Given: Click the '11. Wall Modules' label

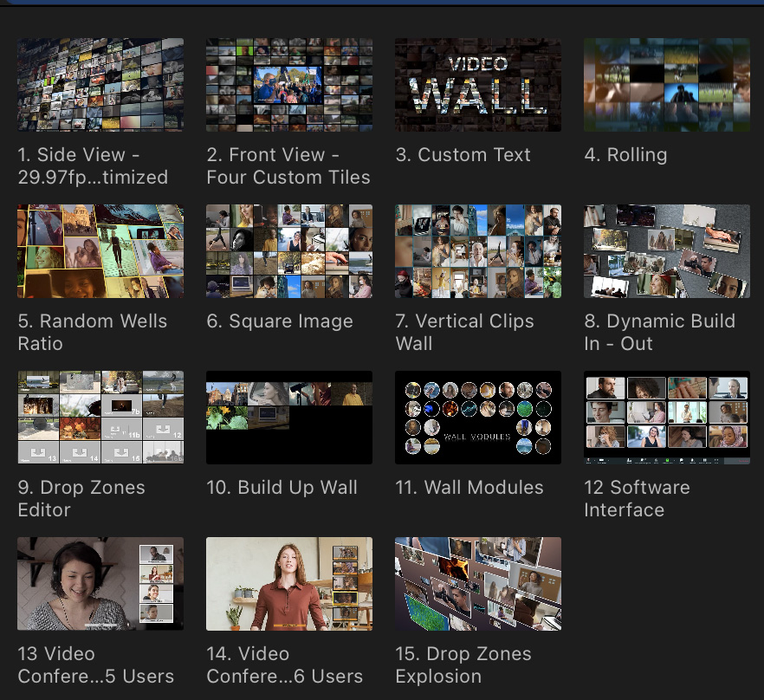Looking at the screenshot, I should pyautogui.click(x=469, y=488).
